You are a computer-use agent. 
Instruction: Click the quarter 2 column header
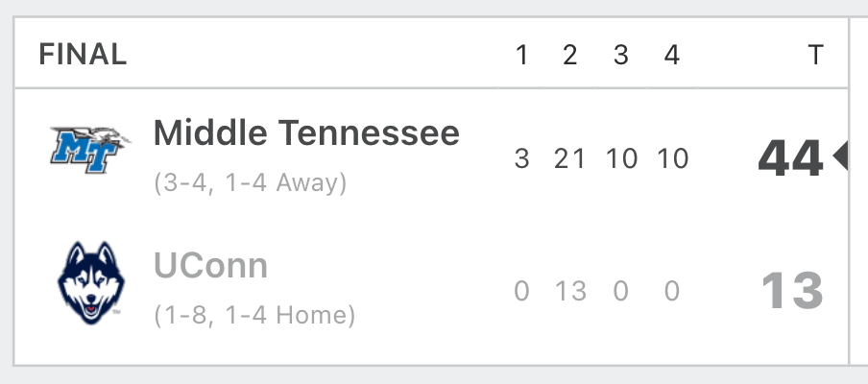pos(570,55)
